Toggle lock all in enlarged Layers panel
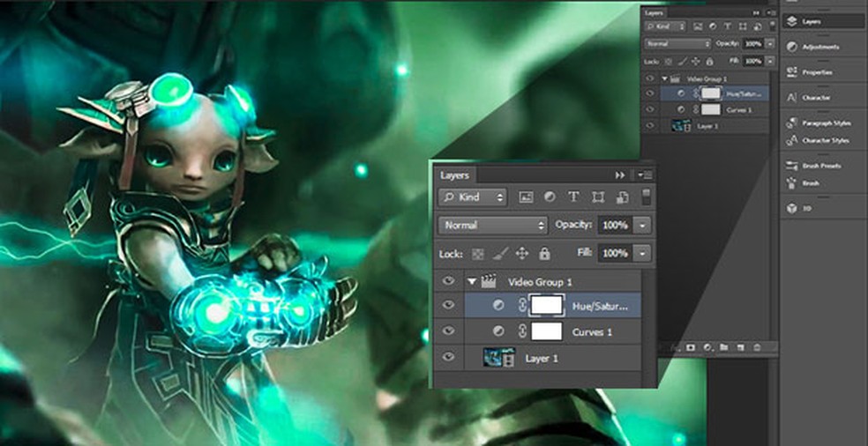 [x=545, y=254]
